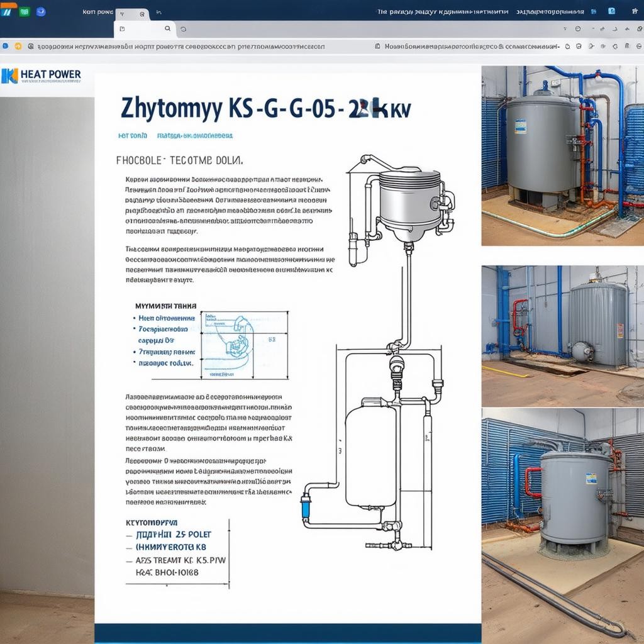644x644 pixels.
Task: Click the upper tank in the technical drawing
Action: pyautogui.click(x=410, y=200)
